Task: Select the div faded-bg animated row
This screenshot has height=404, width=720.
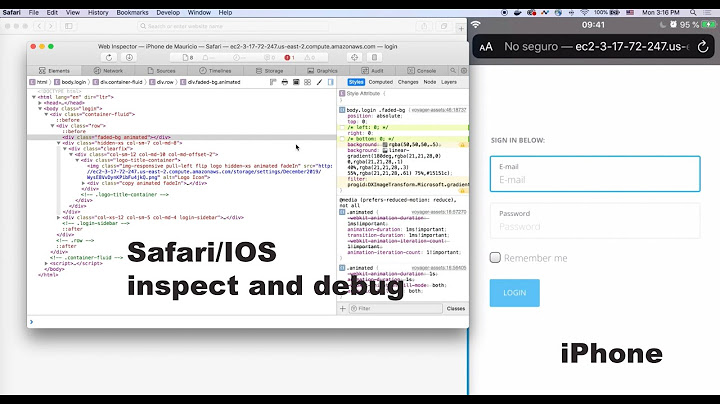Action: (x=181, y=137)
